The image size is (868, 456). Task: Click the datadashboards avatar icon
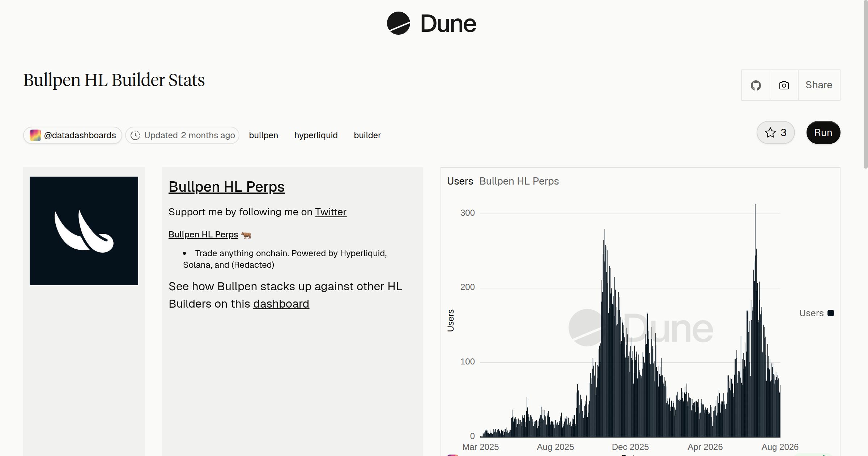(x=35, y=135)
